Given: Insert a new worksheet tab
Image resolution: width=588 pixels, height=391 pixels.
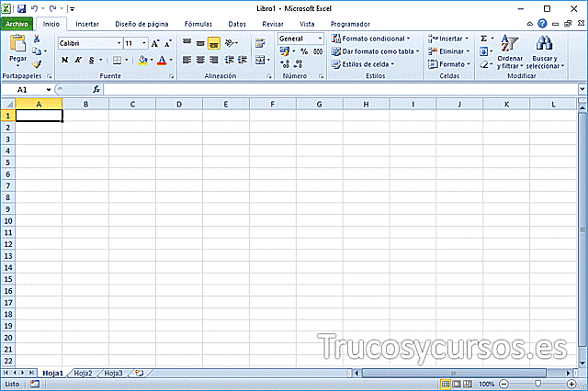Looking at the screenshot, I should [140, 373].
